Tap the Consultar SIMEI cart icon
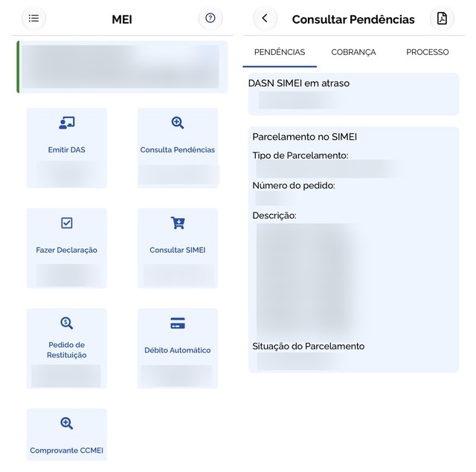 pos(178,223)
